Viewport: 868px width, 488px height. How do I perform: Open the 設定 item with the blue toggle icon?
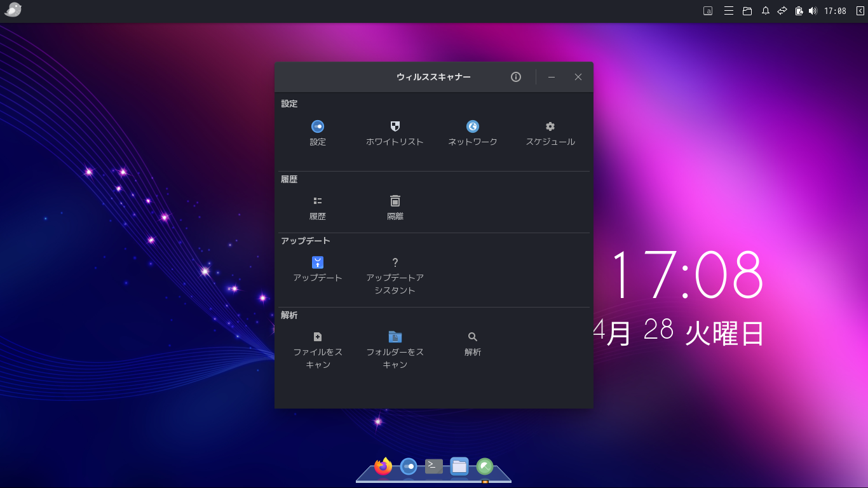point(318,126)
